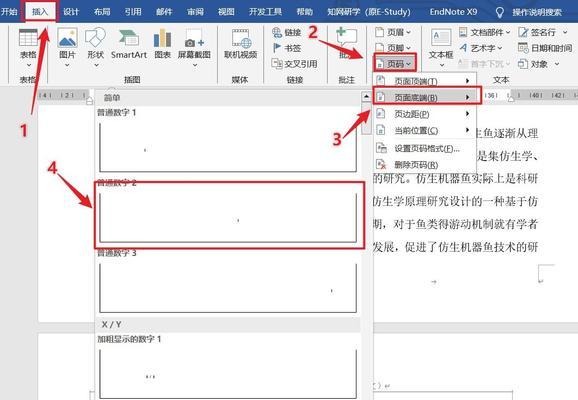Open the 视图 tab
Viewport: 578px width, 400px height.
pos(226,11)
